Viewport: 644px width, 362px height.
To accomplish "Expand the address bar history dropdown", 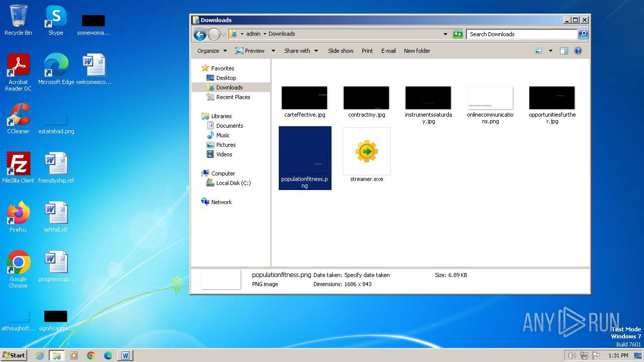I will [x=445, y=34].
